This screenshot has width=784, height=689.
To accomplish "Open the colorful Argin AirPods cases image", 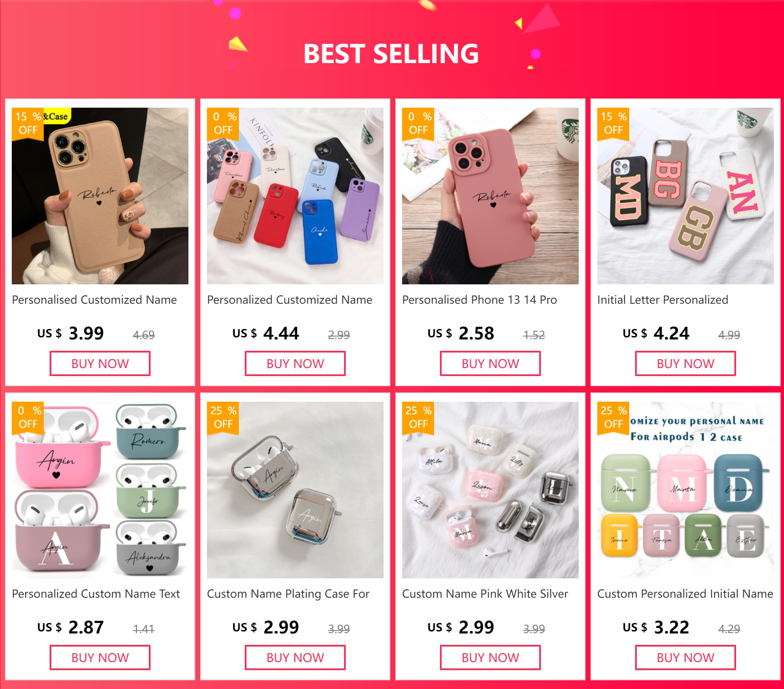I will pyautogui.click(x=100, y=490).
